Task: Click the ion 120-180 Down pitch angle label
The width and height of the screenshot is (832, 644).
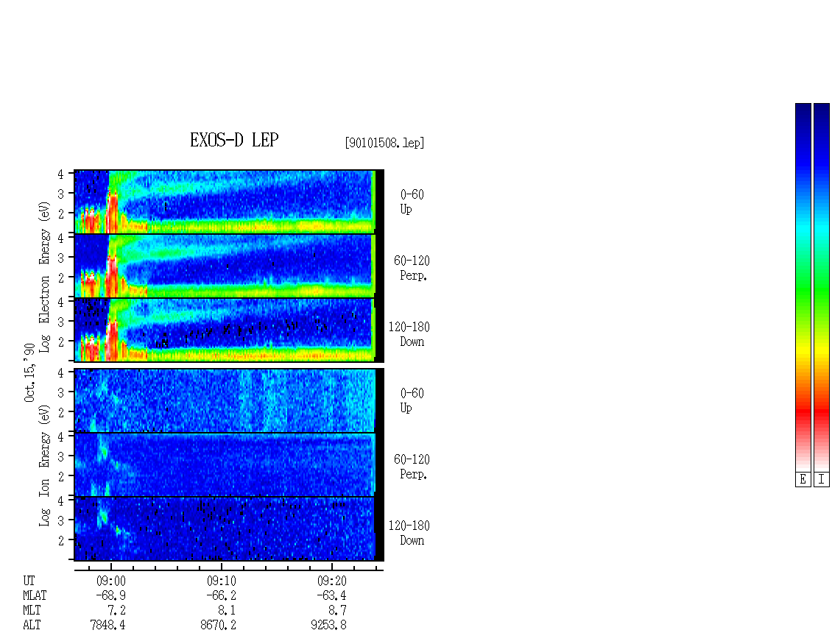Action: click(409, 533)
